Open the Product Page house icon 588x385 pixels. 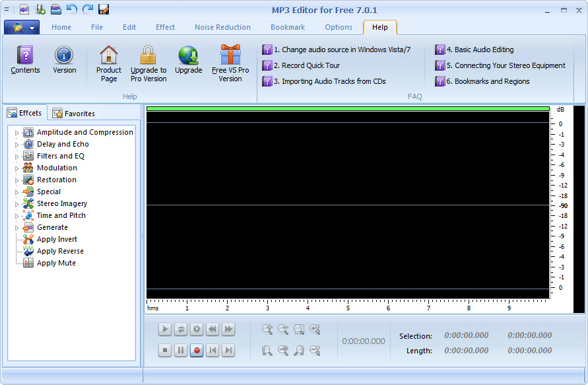point(109,64)
